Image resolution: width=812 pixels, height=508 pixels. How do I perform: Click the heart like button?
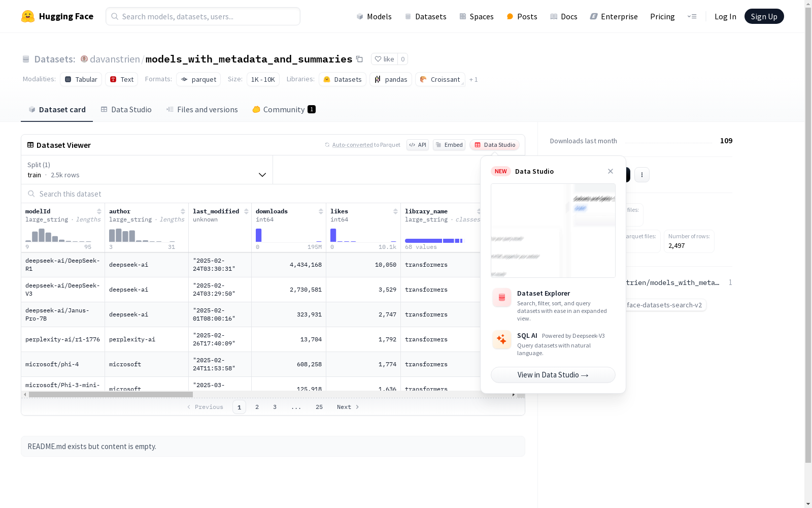click(x=384, y=59)
